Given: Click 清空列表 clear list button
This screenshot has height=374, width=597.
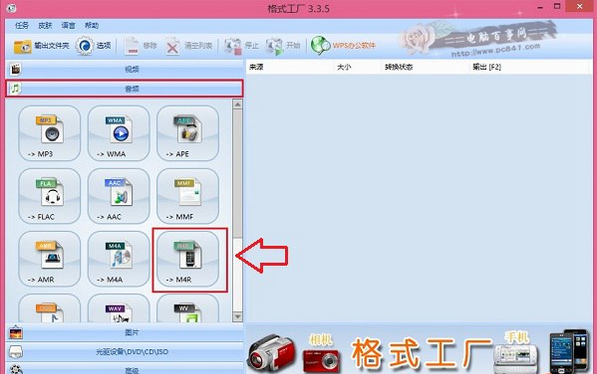Looking at the screenshot, I should coord(189,46).
